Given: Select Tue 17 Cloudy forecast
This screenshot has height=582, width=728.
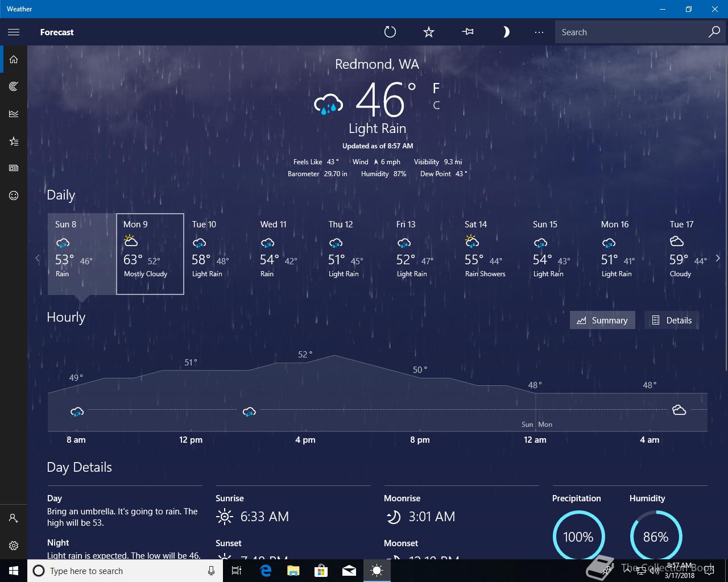Looking at the screenshot, I should 688,254.
